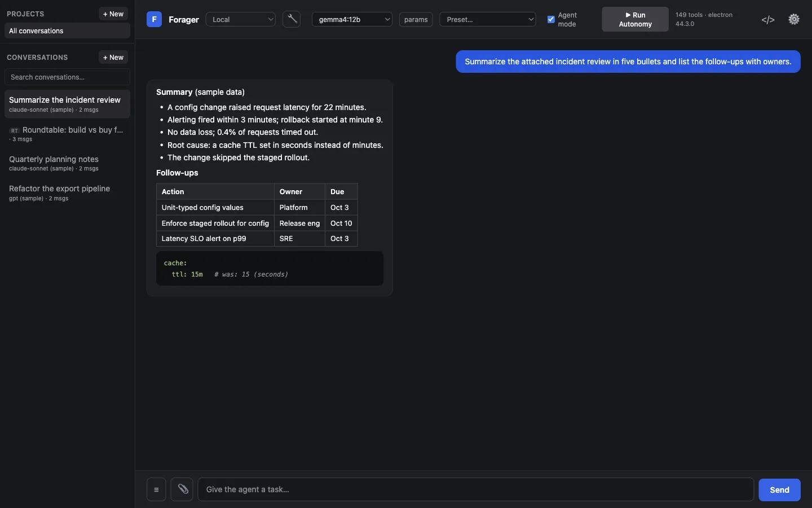812x508 pixels.
Task: Send the task with Send button
Action: (x=779, y=490)
